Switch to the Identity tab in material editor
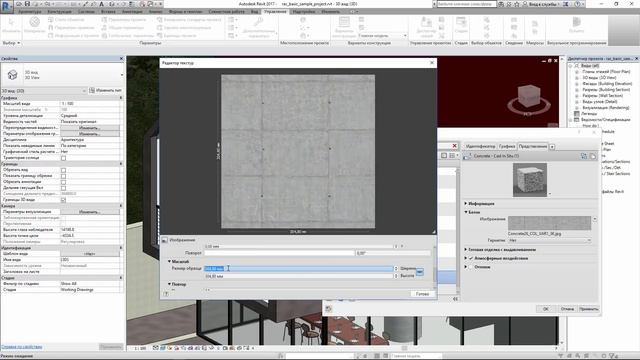640x360 pixels. point(480,146)
